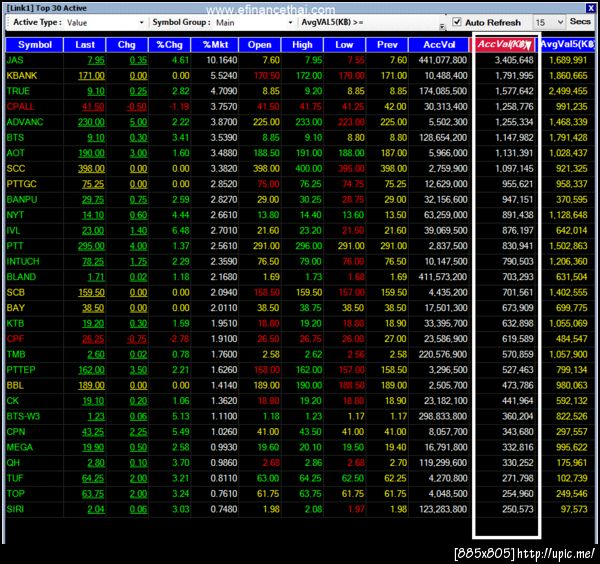Select the PTTEP symbol
The image size is (600, 564).
[21, 370]
